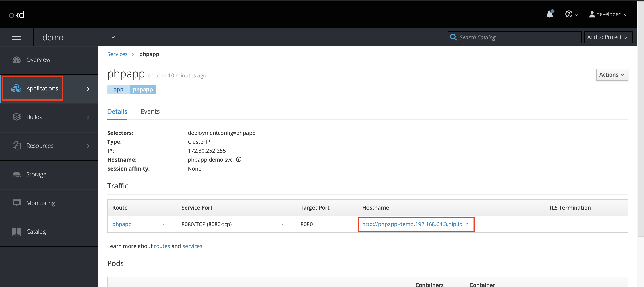Click the Monitoring screen icon
The width and height of the screenshot is (644, 287).
pos(17,203)
